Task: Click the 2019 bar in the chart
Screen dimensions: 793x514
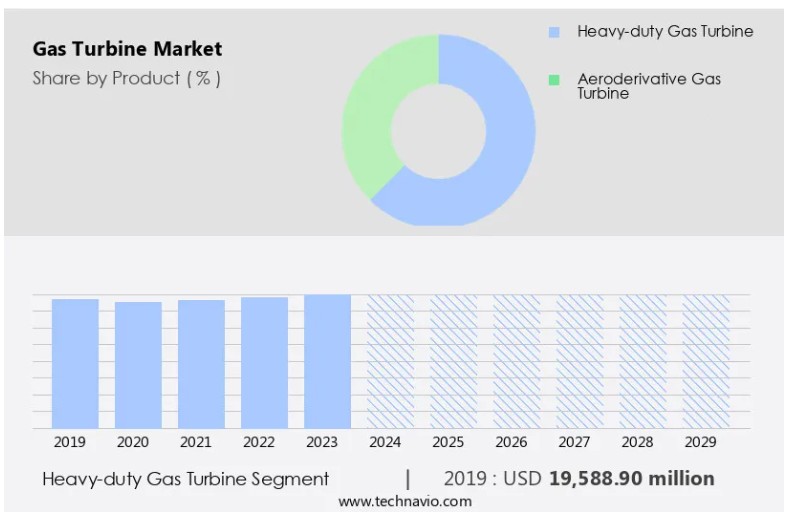Action: [x=75, y=364]
